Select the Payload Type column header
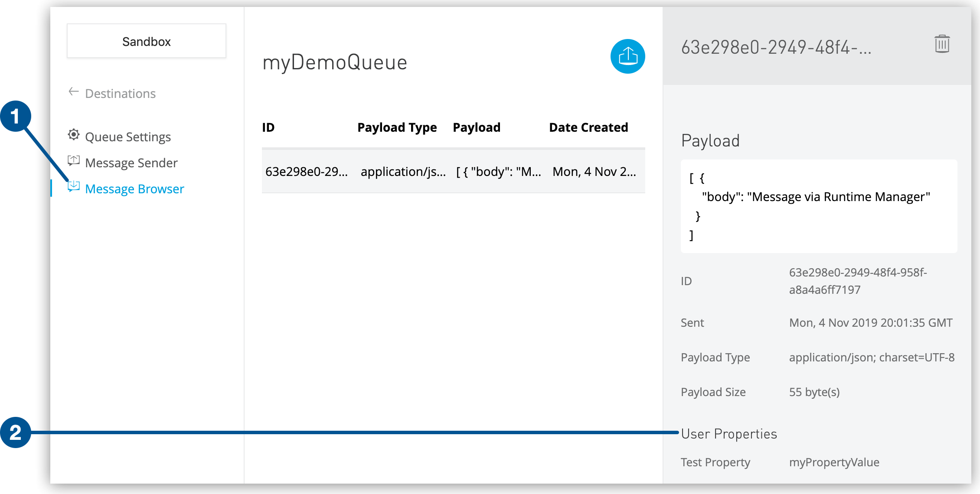 click(x=397, y=127)
